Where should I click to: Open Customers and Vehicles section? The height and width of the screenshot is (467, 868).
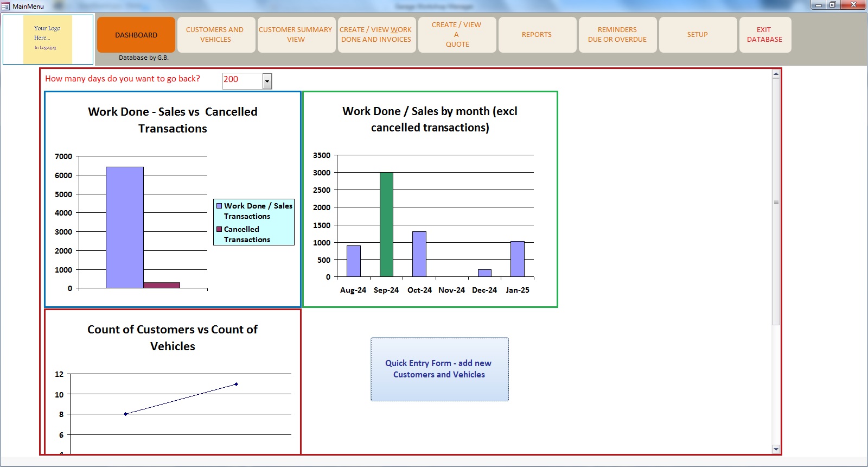click(x=215, y=35)
